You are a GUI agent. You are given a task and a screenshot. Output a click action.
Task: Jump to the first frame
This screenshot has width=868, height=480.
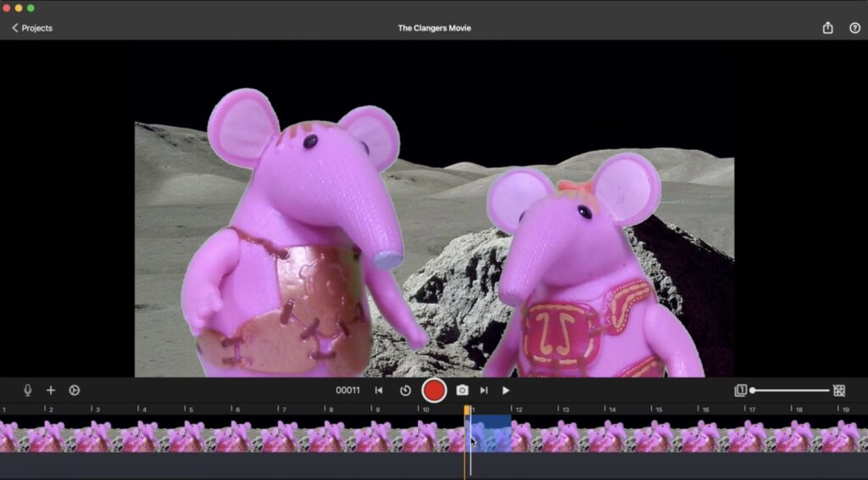(x=379, y=390)
